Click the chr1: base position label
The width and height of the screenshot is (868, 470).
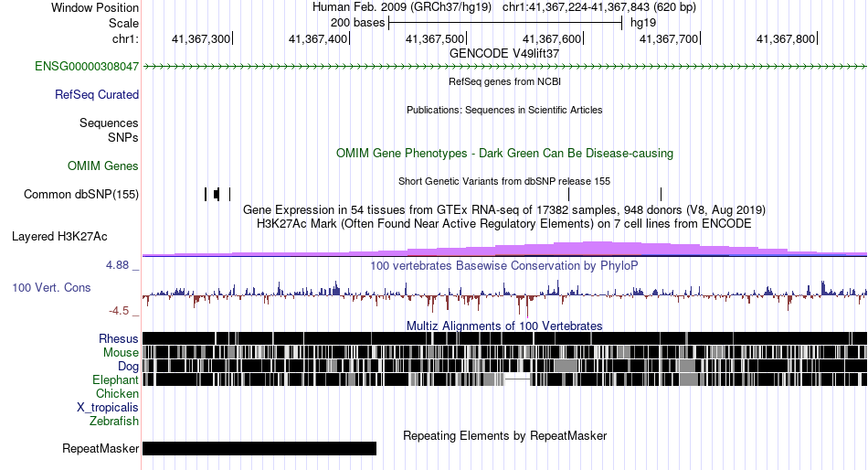tap(125, 38)
